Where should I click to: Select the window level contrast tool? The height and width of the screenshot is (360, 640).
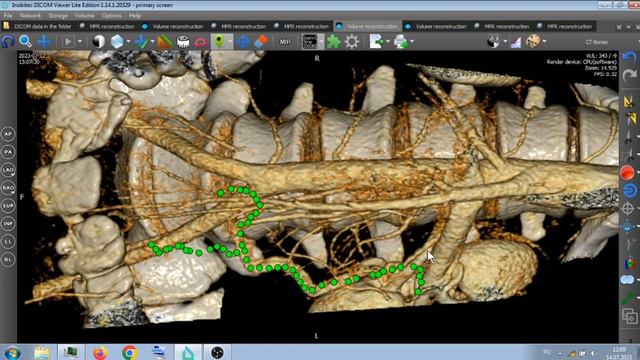click(98, 41)
